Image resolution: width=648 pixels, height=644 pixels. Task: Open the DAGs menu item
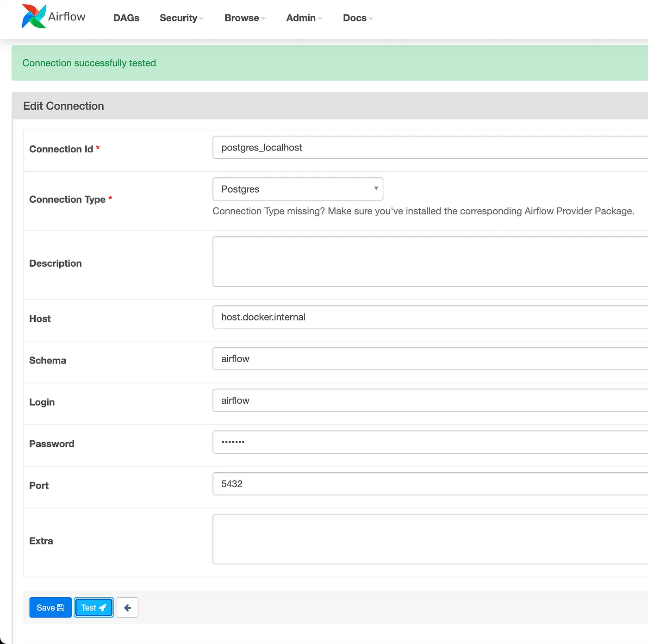click(126, 18)
